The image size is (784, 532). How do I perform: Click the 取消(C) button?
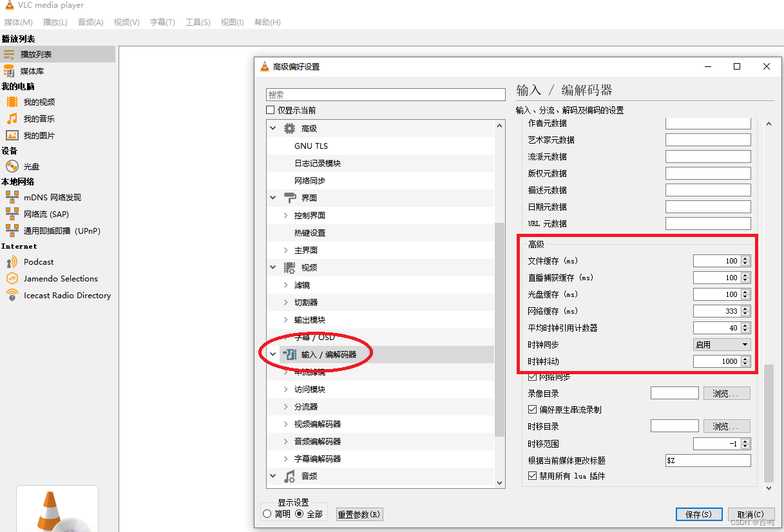tap(751, 515)
